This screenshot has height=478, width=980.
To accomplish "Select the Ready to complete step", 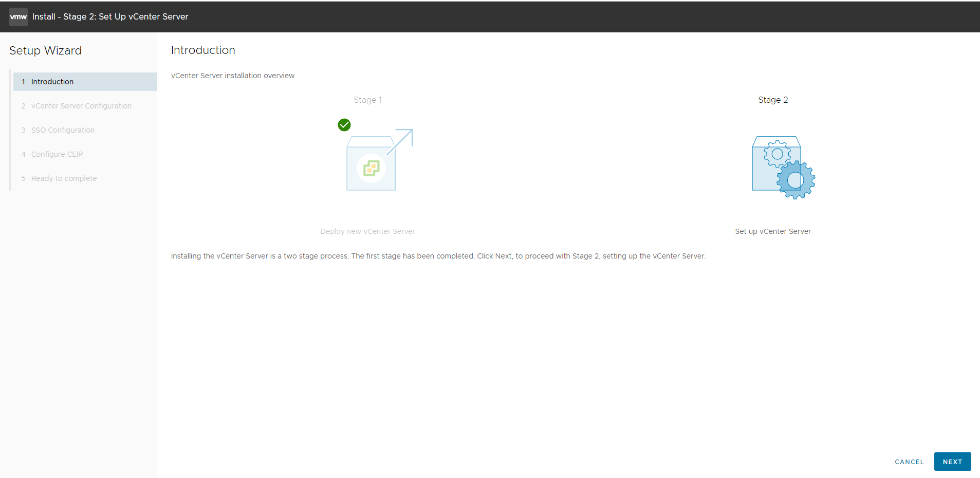I will coord(85,178).
